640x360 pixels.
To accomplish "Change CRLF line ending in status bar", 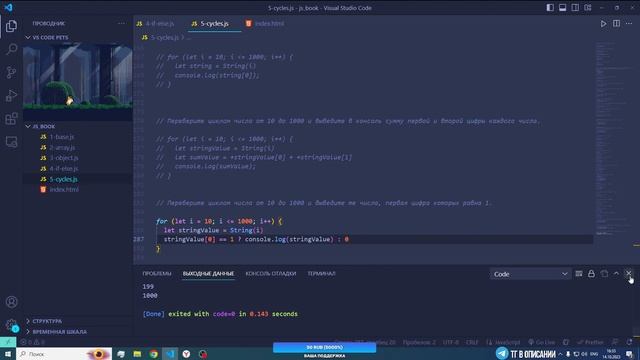I will pyautogui.click(x=472, y=342).
